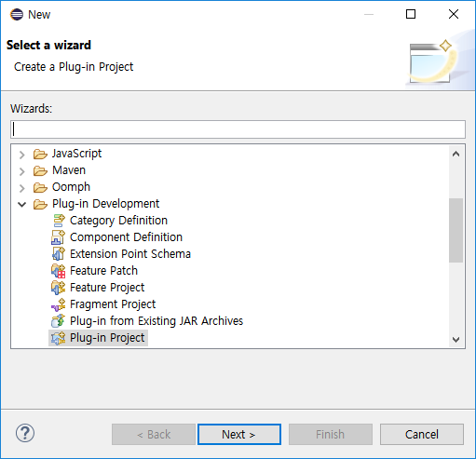Click the scroll down arrow in the wizard list
Viewport: 476px width, 459px height.
click(x=456, y=339)
